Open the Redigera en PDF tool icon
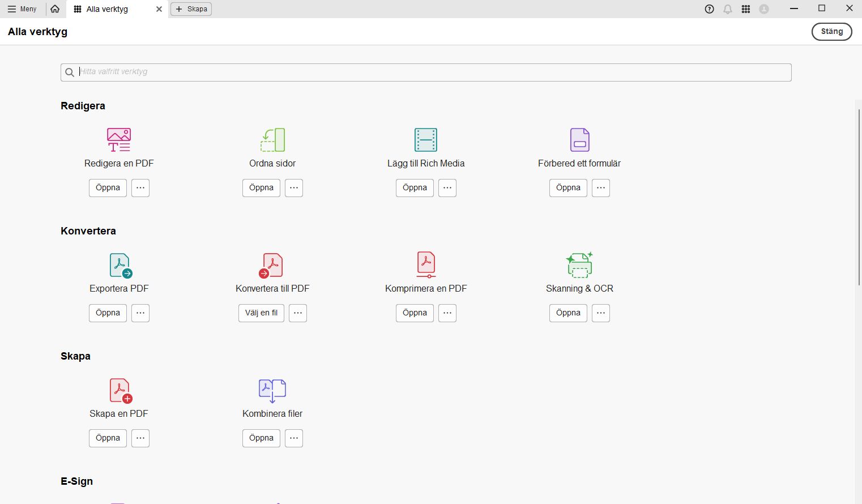 (118, 139)
